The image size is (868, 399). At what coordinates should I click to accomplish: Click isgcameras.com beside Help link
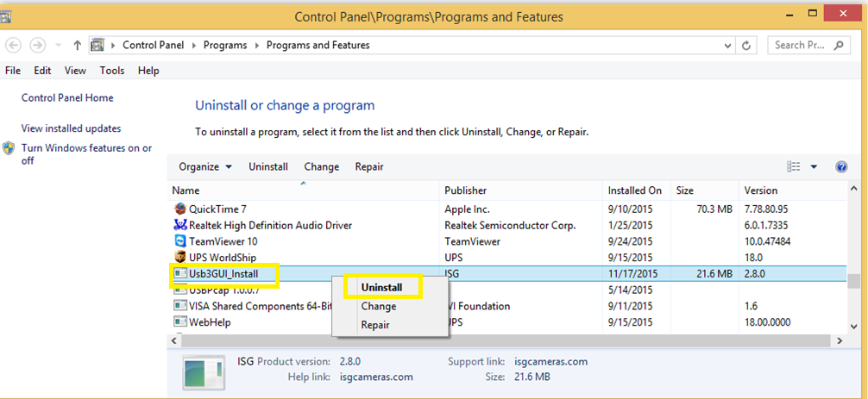click(x=376, y=377)
